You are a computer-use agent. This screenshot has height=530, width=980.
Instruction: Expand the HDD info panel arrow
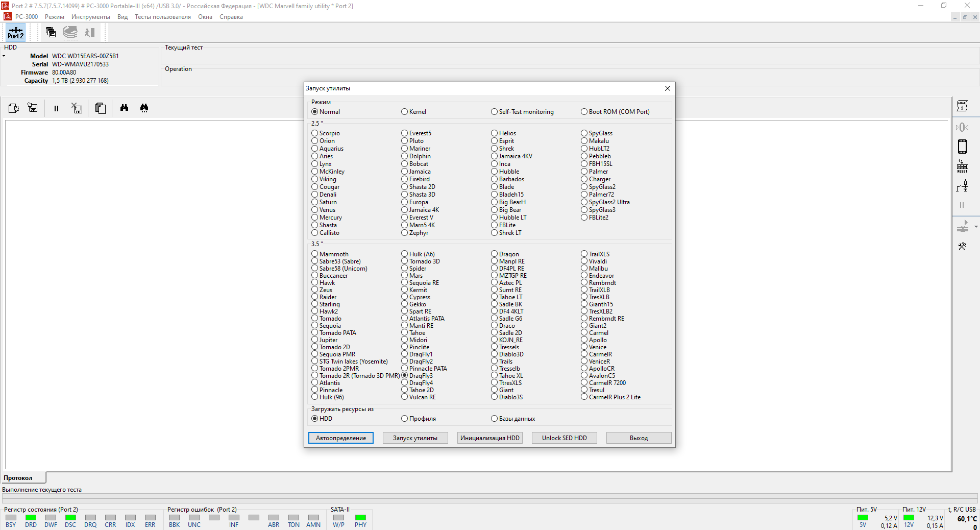pos(4,56)
